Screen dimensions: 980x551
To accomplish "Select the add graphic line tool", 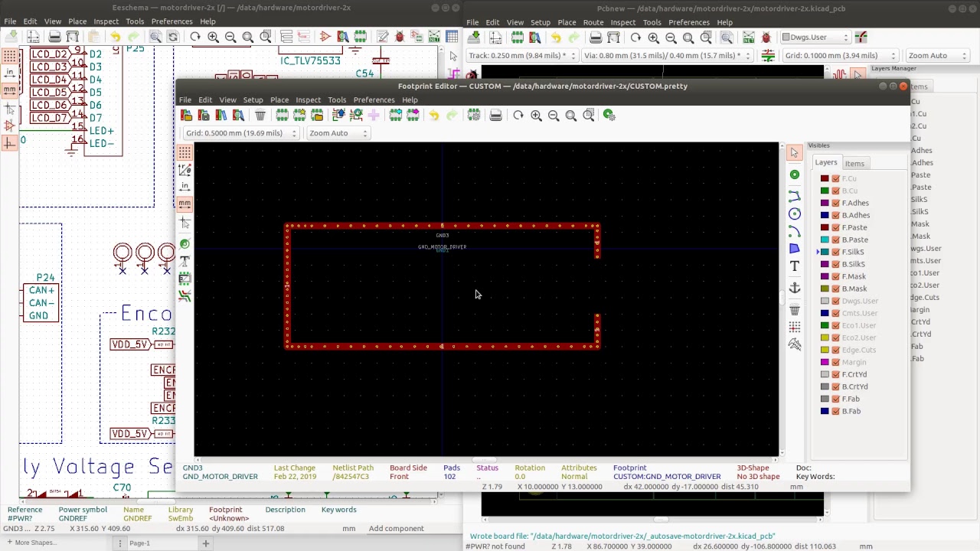I will [795, 197].
